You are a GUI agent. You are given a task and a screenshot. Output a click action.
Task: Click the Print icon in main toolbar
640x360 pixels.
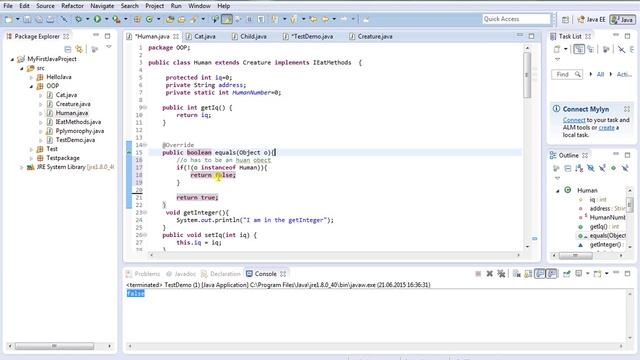[50, 19]
